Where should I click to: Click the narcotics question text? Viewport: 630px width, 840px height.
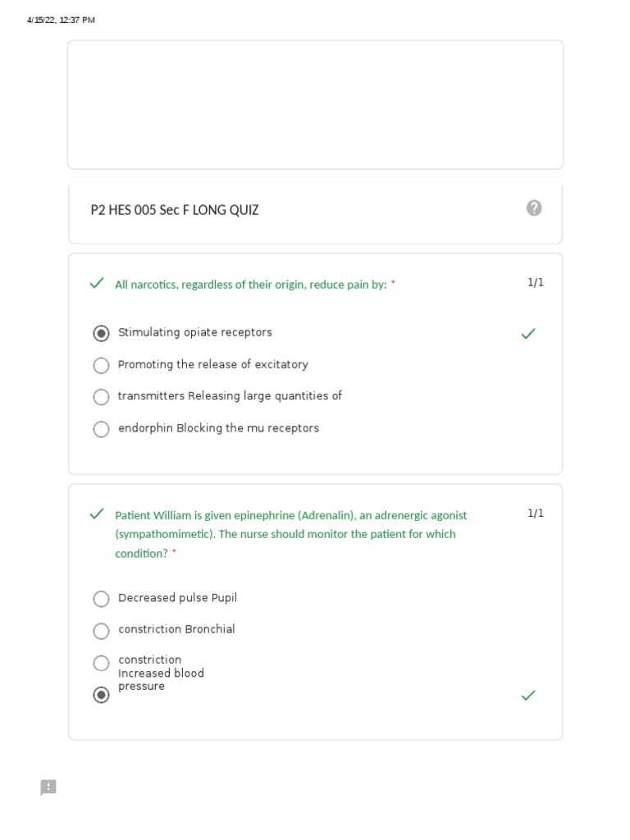click(250, 285)
